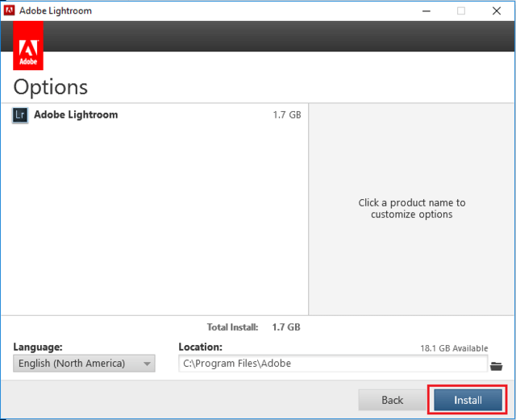Viewport: 516px width, 420px height.
Task: Click the Language field label
Action: [38, 347]
